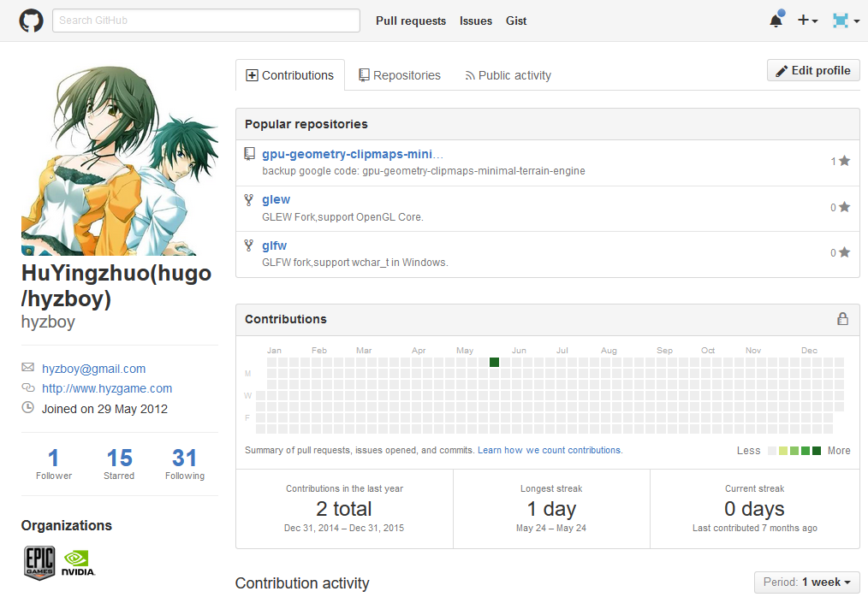
Task: Click the 'GLEW Fork,support OpenGL Core.' description
Action: 342,217
